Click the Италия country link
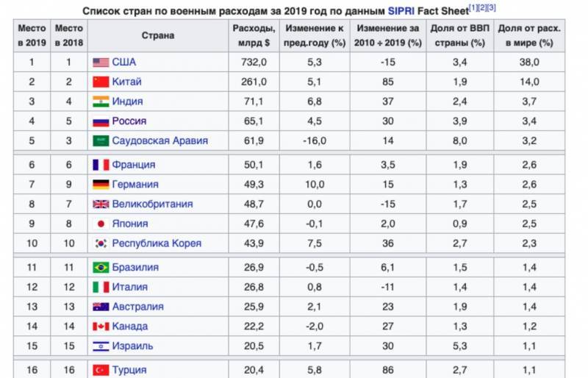588x378 pixels. click(130, 287)
